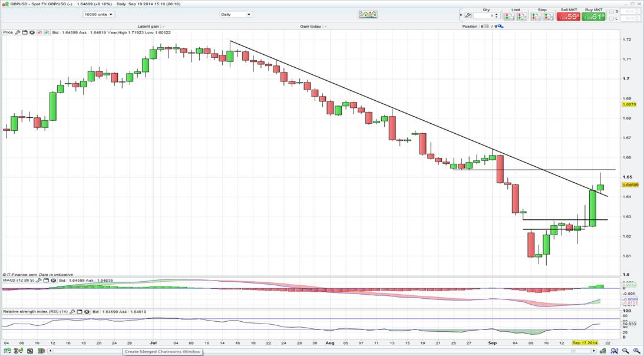Increase the Qty stepper value
644x356 pixels.
pos(498,15)
